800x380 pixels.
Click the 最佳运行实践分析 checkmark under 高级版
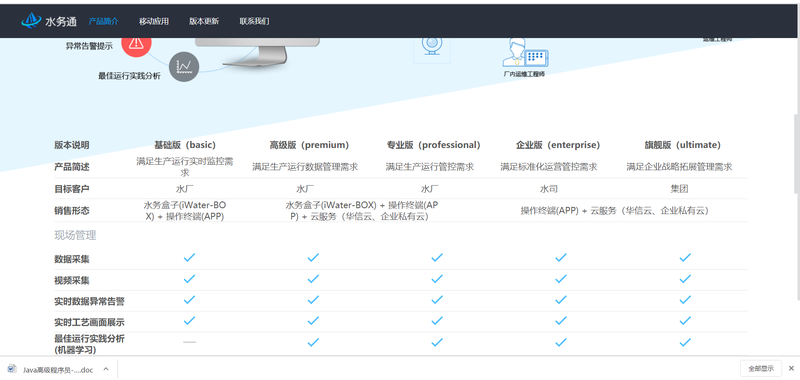pos(313,342)
